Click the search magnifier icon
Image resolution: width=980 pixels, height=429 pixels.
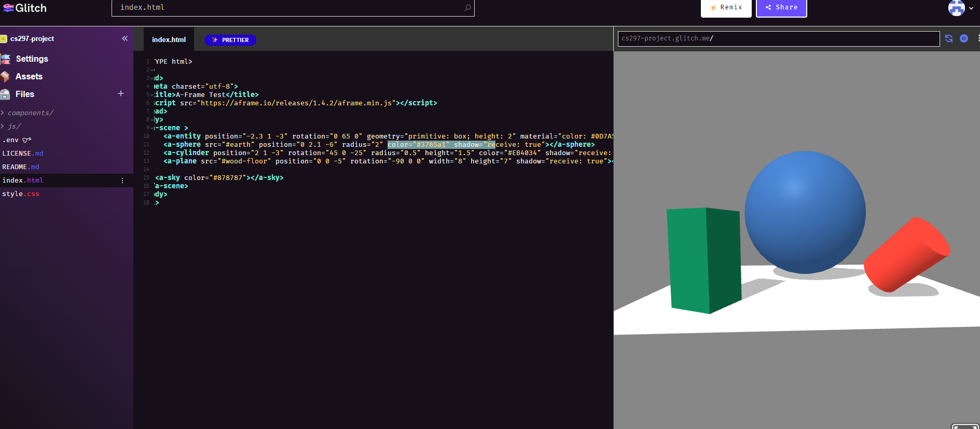(467, 7)
